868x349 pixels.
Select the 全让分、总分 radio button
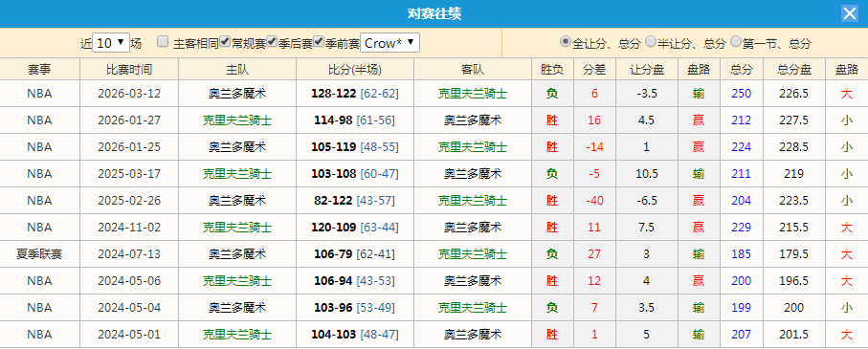(566, 41)
